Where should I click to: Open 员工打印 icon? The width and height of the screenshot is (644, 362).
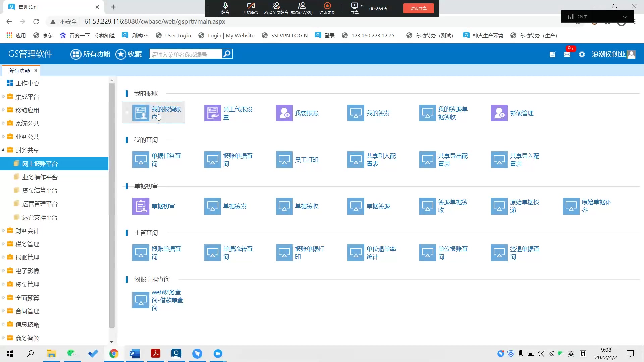284,160
